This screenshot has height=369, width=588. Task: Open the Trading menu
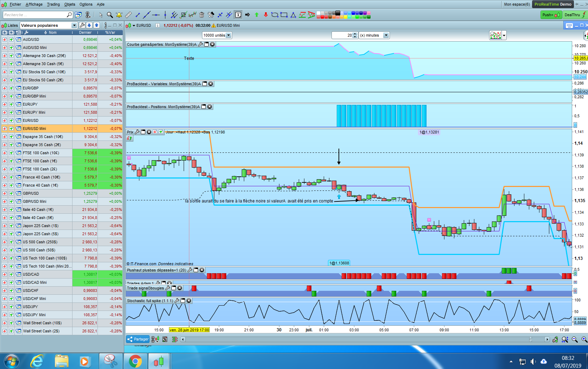tap(53, 4)
